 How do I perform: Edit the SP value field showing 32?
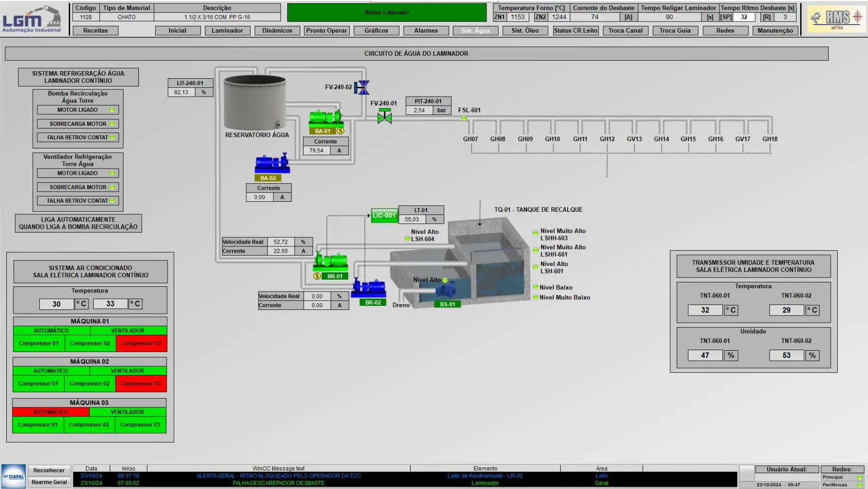744,17
